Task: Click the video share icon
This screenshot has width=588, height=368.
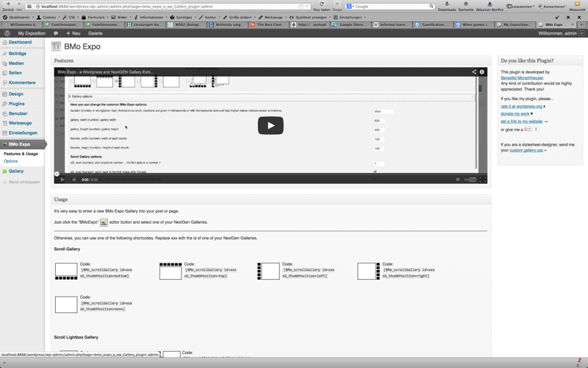Action: tap(474, 72)
